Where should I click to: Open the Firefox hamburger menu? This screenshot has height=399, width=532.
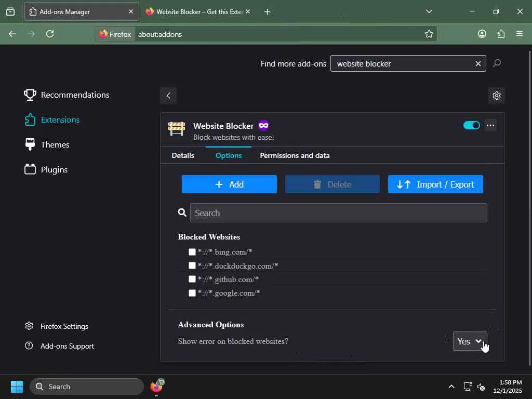click(x=520, y=34)
